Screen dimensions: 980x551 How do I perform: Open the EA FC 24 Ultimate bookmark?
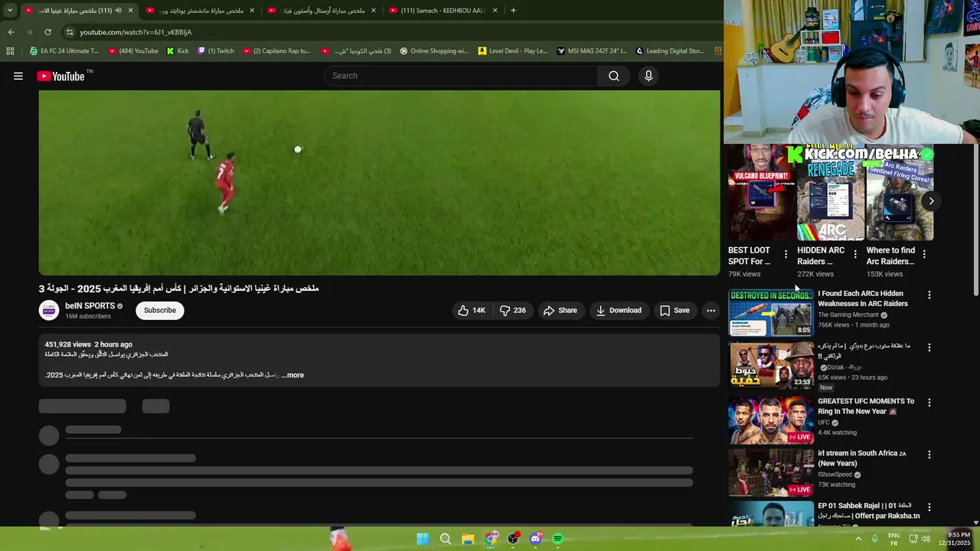pyautogui.click(x=64, y=51)
